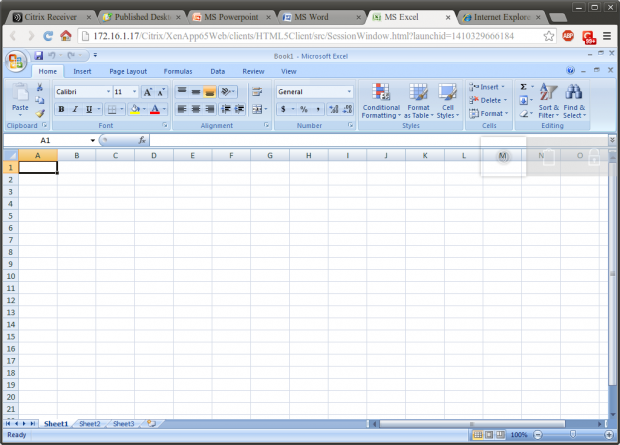620x445 pixels.
Task: Toggle Center horizontal alignment
Action: (196, 109)
